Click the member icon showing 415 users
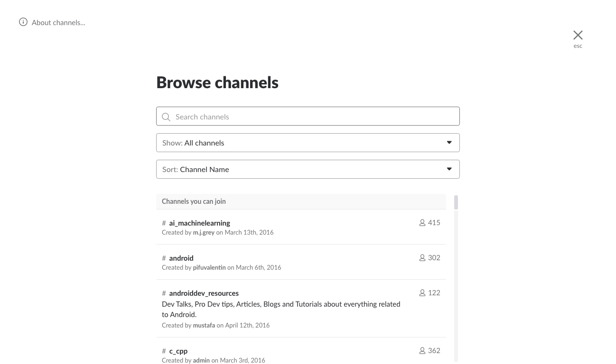 tap(422, 222)
